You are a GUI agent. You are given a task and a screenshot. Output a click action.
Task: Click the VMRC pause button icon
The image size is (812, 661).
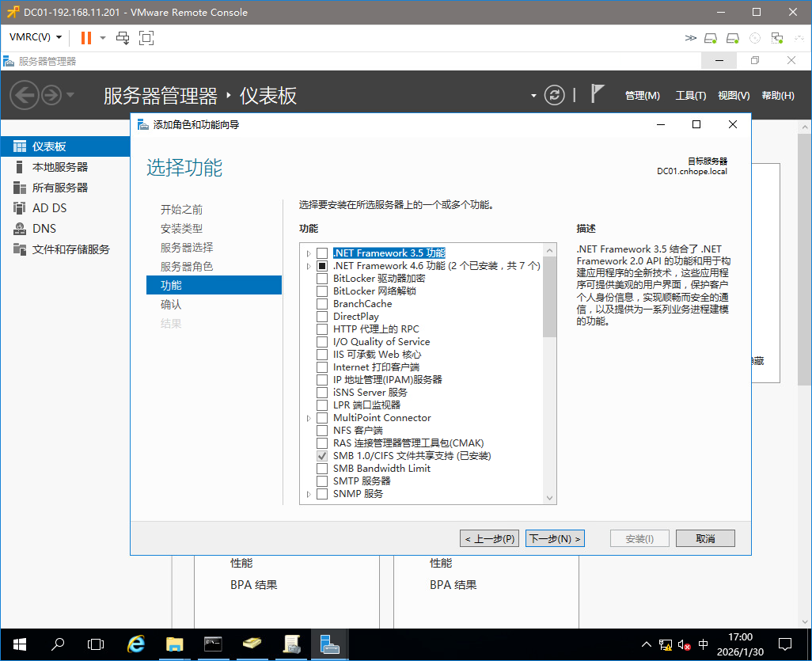[x=86, y=38]
